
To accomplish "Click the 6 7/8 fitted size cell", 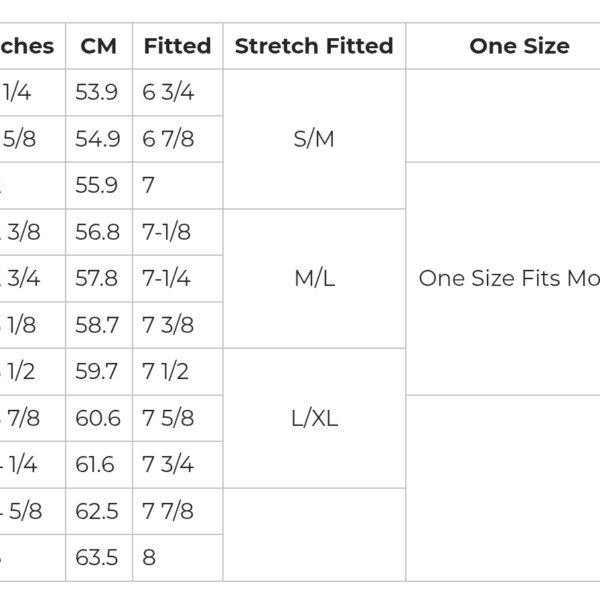I will (x=169, y=139).
